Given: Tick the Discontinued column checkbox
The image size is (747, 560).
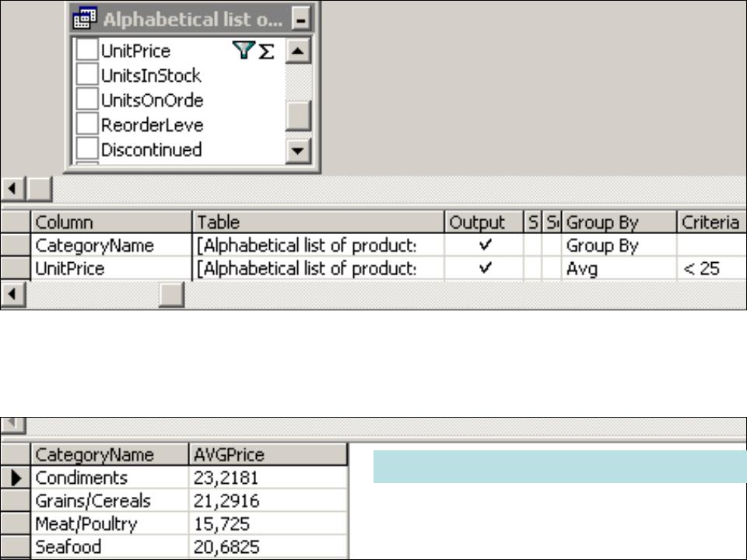Looking at the screenshot, I should pyautogui.click(x=87, y=149).
